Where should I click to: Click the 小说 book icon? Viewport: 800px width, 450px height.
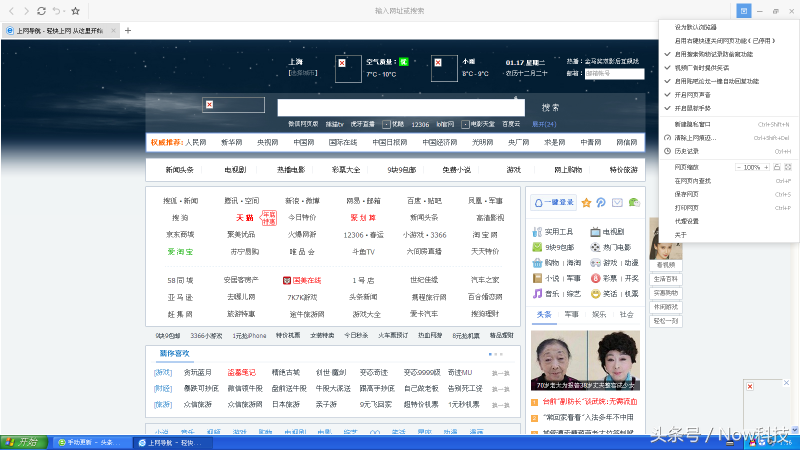(x=537, y=278)
